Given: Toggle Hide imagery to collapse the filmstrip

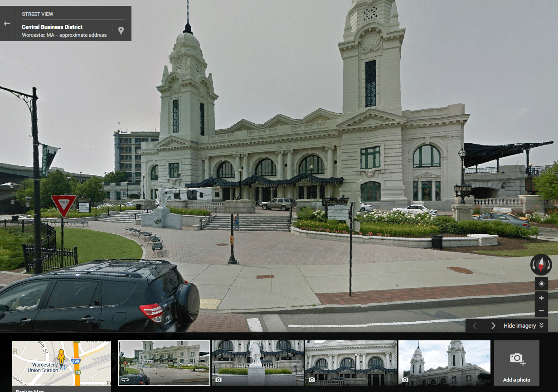Looking at the screenshot, I should tap(519, 325).
